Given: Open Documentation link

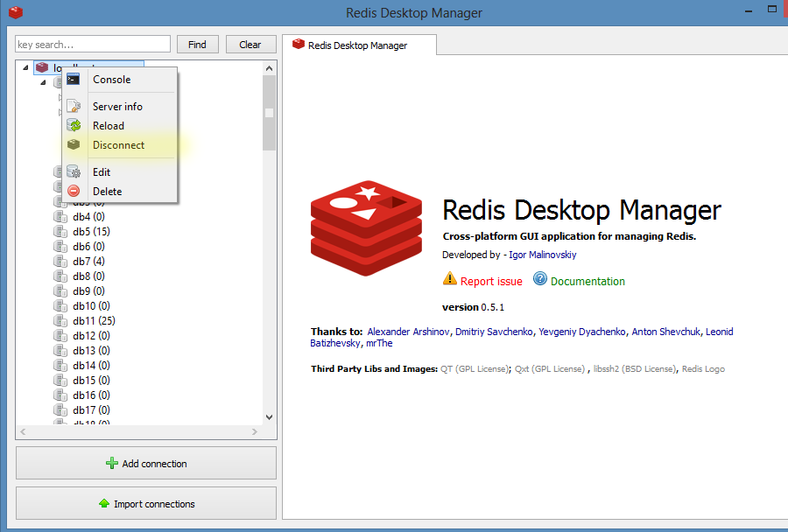Looking at the screenshot, I should 587,282.
